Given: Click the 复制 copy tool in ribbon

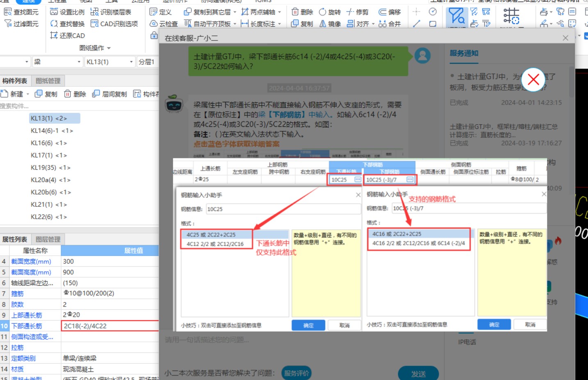Looking at the screenshot, I should pos(302,24).
